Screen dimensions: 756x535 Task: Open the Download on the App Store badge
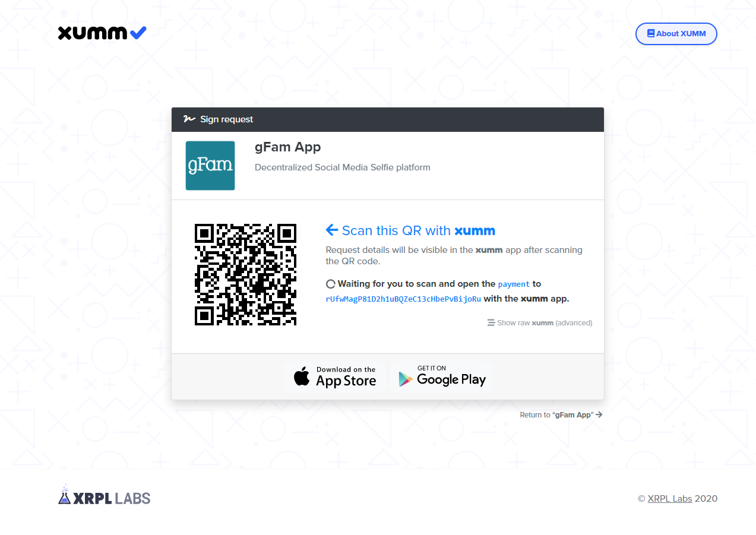point(335,376)
